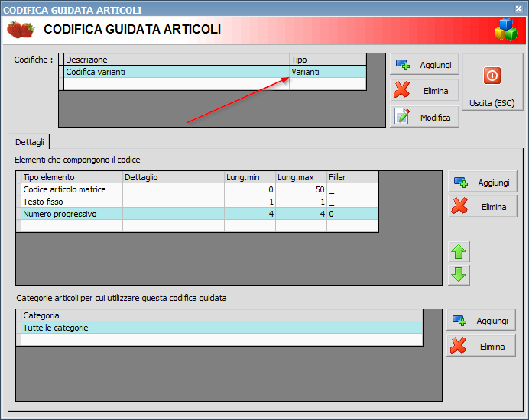The width and height of the screenshot is (529, 420).
Task: Click 'Varianti' cell in Tipo column
Action: 328,72
